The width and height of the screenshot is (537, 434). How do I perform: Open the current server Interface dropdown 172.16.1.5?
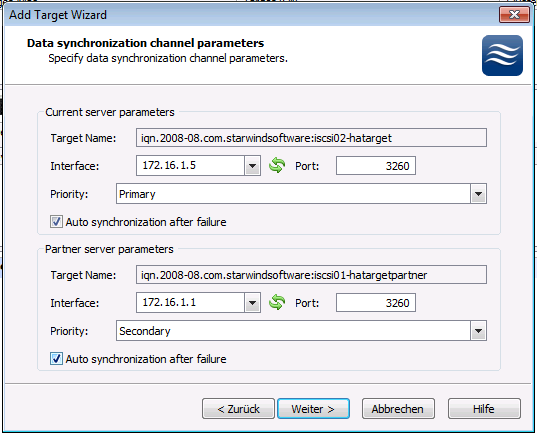click(x=252, y=166)
